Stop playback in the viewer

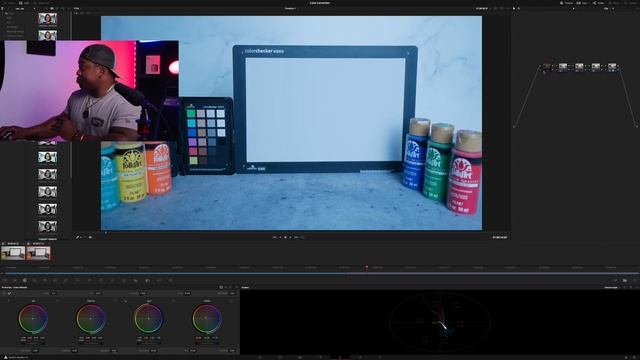point(285,237)
